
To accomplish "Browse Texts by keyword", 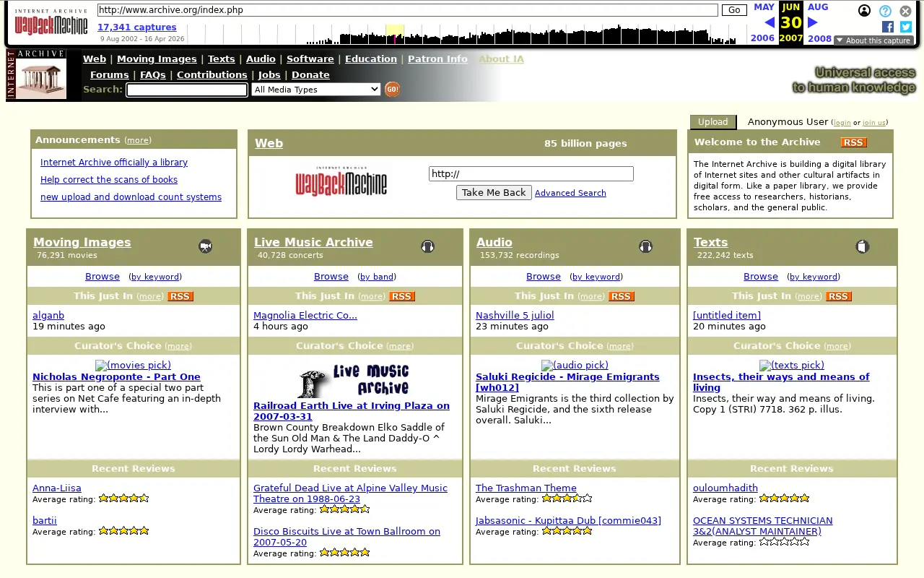I will click(x=814, y=277).
